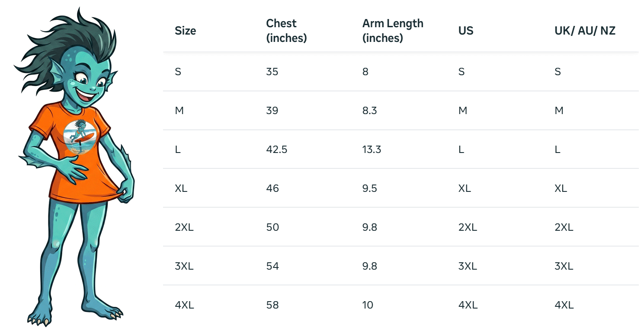This screenshot has width=644, height=331.
Task: Select chest value 58 for 4XL
Action: pos(272,305)
